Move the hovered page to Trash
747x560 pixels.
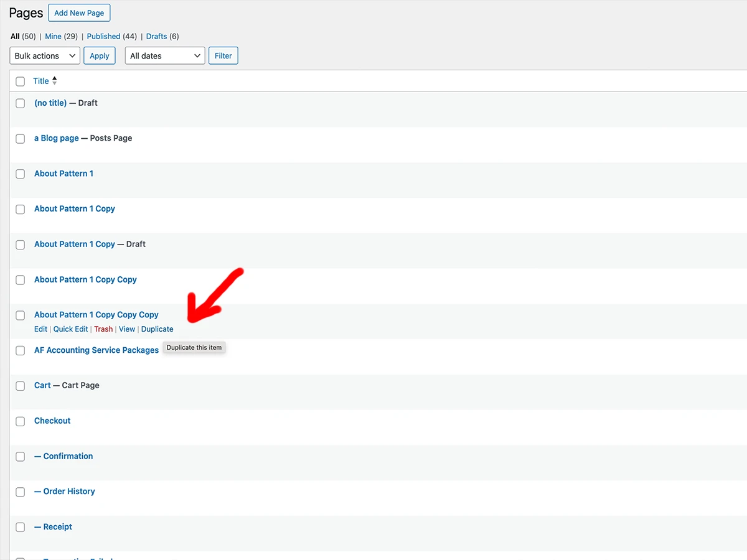click(x=103, y=329)
